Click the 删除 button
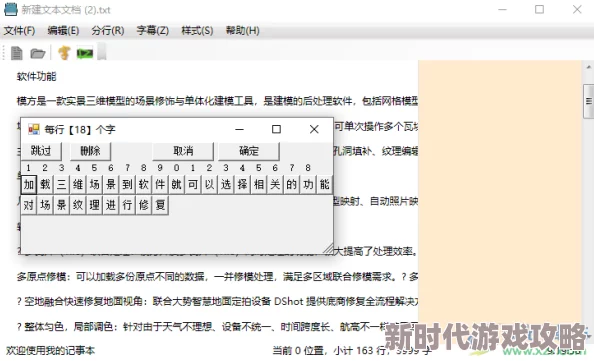594x361 pixels. [90, 151]
